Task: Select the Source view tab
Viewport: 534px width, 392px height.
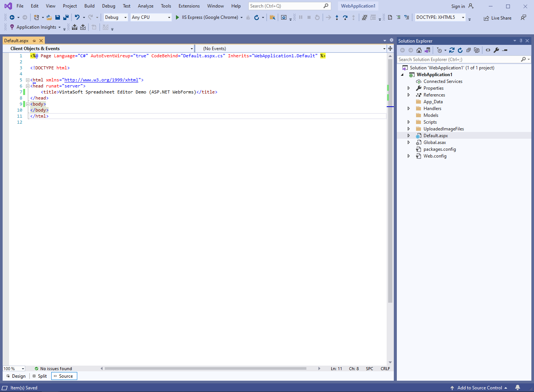Action: [64, 376]
